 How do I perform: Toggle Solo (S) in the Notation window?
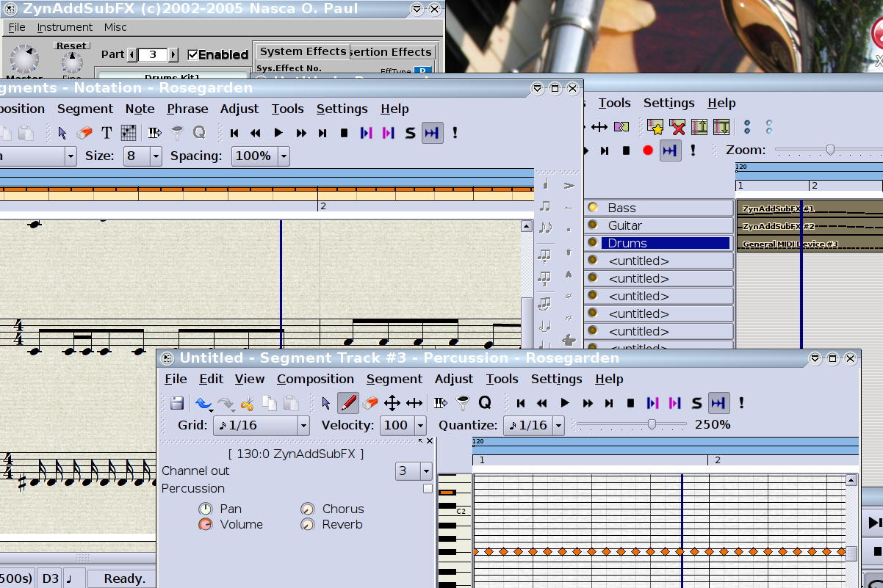(410, 133)
